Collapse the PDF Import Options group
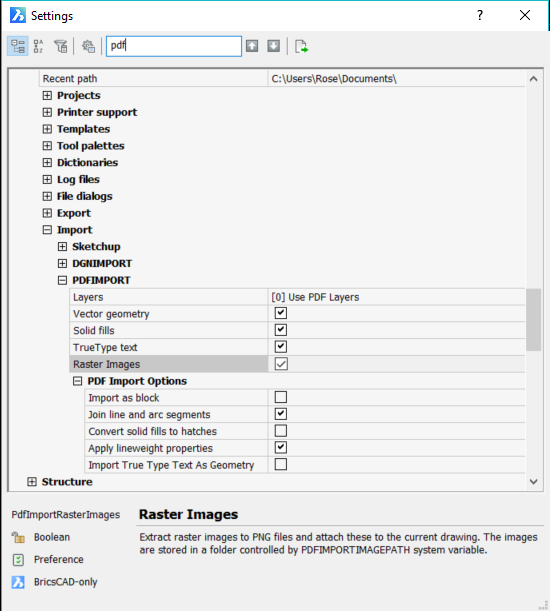550x611 pixels. [78, 381]
